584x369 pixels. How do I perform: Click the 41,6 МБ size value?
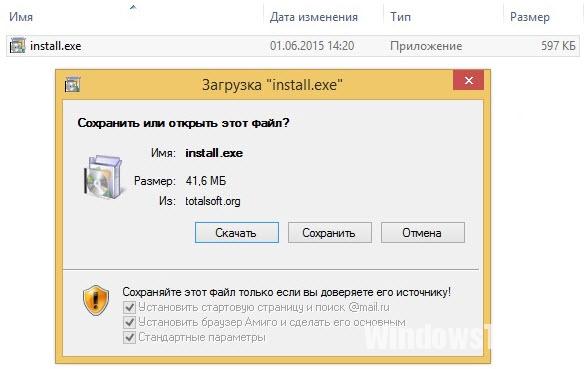click(x=206, y=181)
